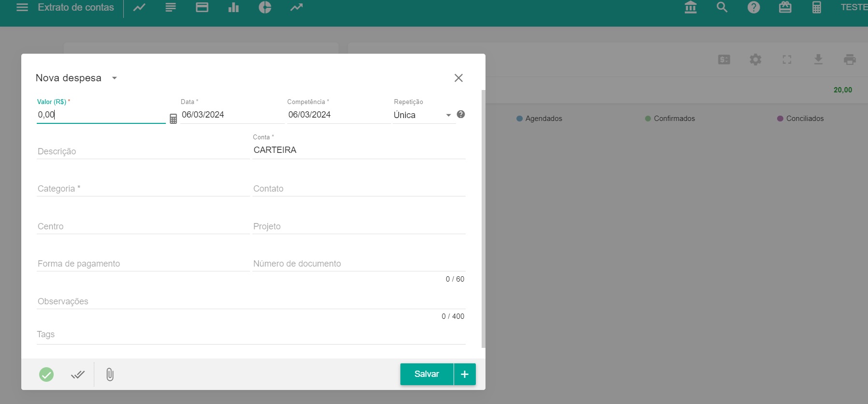Open the calculator icon in top bar
This screenshot has width=868, height=404.
click(x=817, y=7)
